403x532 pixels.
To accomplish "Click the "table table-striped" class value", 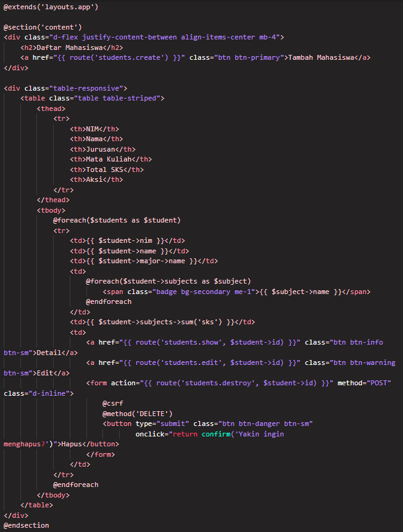I will tap(117, 99).
